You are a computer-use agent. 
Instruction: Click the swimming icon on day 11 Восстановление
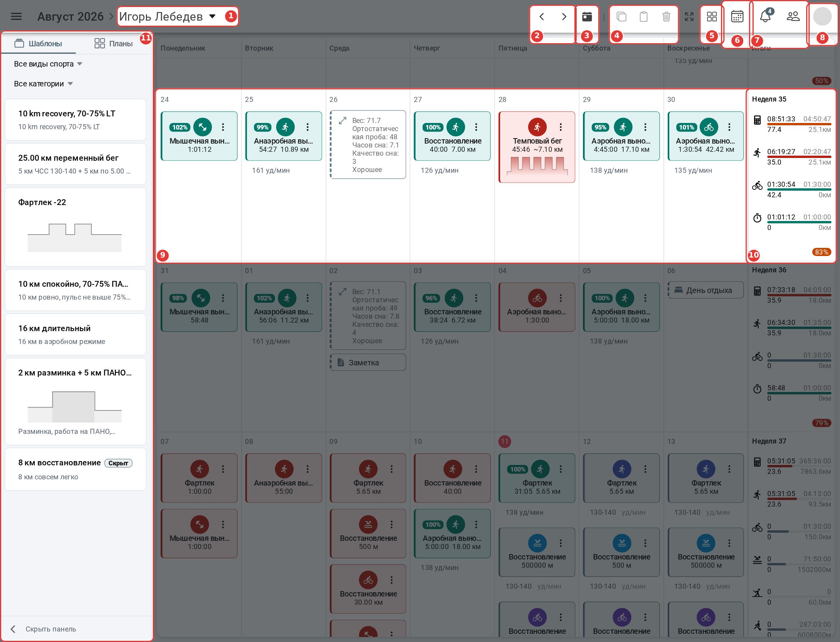tap(537, 543)
